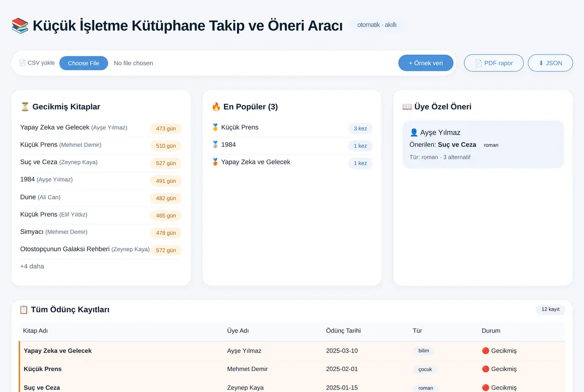584x392 pixels.
Task: Click the open book icon beside Üye Özel Öneri
Action: tap(407, 107)
